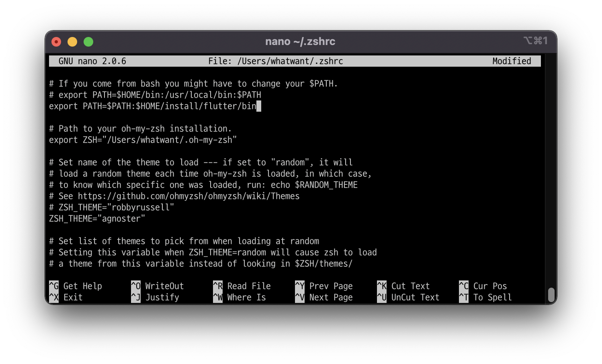Click the 'ZSH_THEME=random will cause' comment line
This screenshot has width=602, height=364.
pos(213,252)
